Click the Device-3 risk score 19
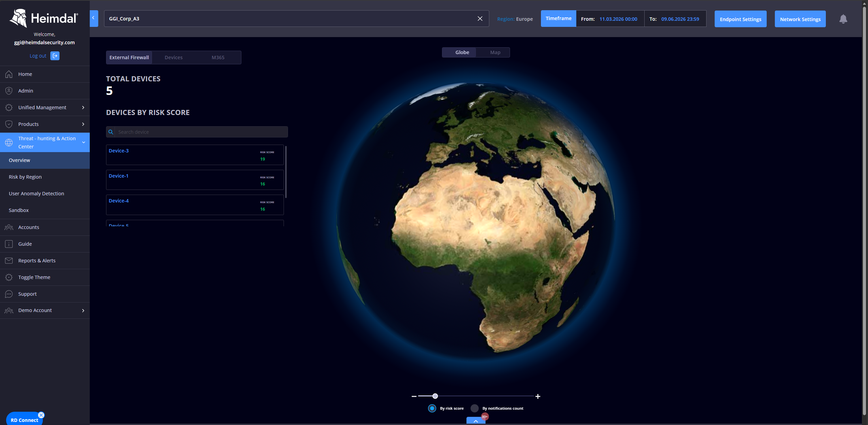 point(262,159)
